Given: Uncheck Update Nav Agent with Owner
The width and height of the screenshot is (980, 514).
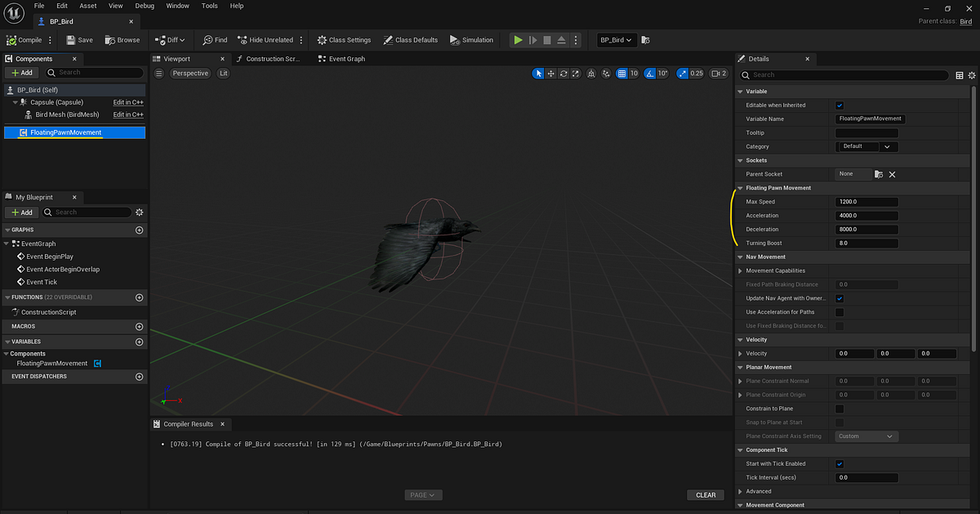Looking at the screenshot, I should click(x=840, y=298).
